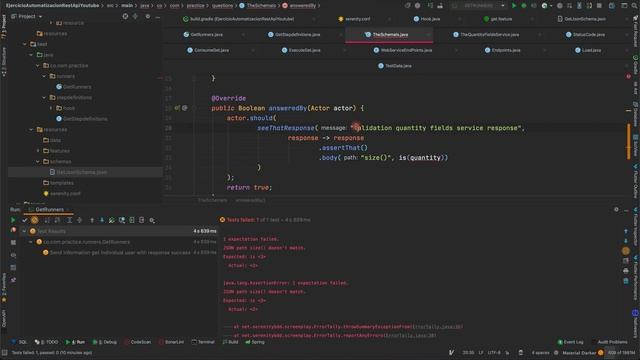Hide Project panel with minimize dash icon
640x360 pixels.
pos(158,16)
